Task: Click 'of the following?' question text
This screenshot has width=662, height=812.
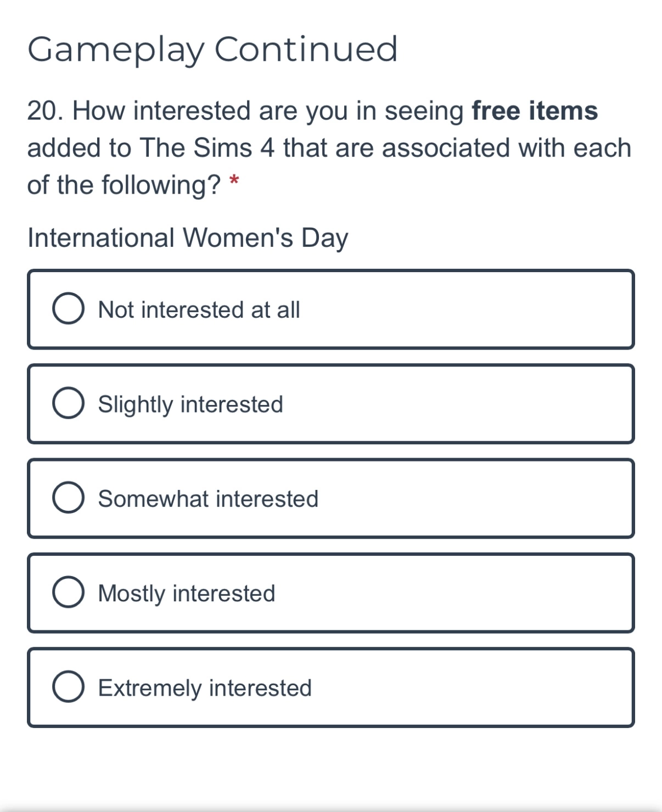Action: point(124,185)
